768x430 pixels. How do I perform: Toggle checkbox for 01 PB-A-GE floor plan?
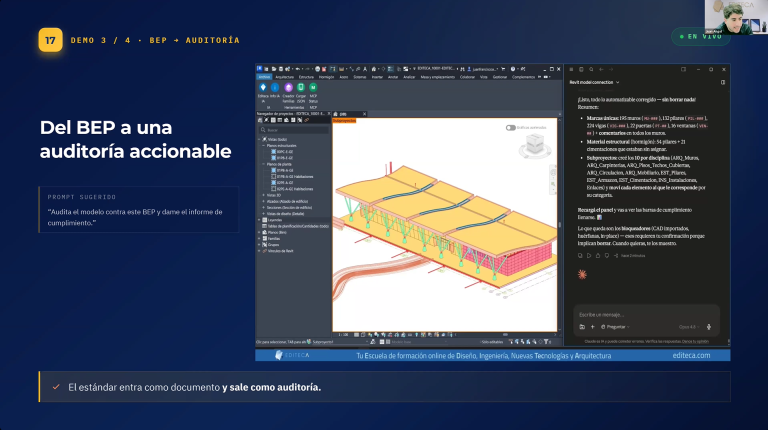(273, 170)
